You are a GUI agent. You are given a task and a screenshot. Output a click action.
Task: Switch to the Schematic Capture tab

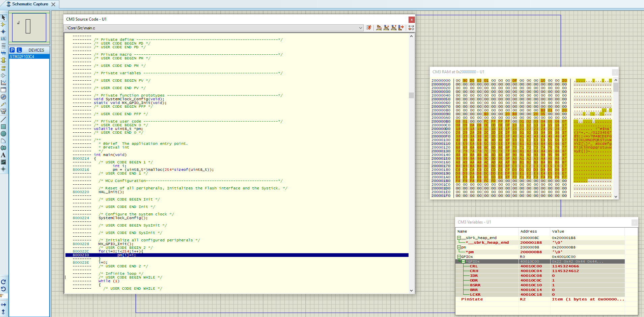(x=30, y=4)
